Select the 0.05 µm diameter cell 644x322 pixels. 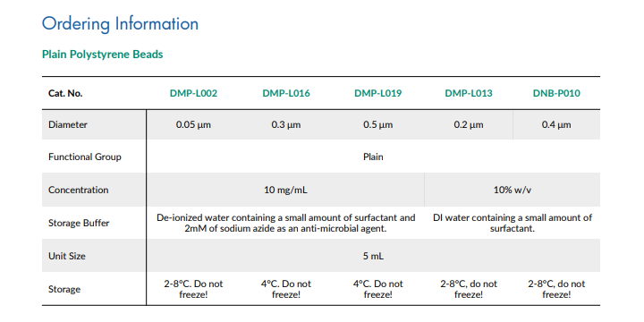pos(193,124)
